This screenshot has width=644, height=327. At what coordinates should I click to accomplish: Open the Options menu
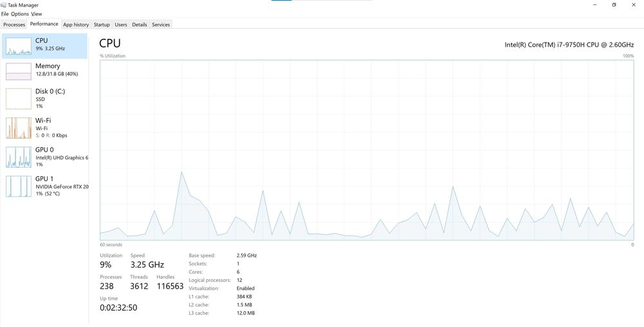pos(20,14)
